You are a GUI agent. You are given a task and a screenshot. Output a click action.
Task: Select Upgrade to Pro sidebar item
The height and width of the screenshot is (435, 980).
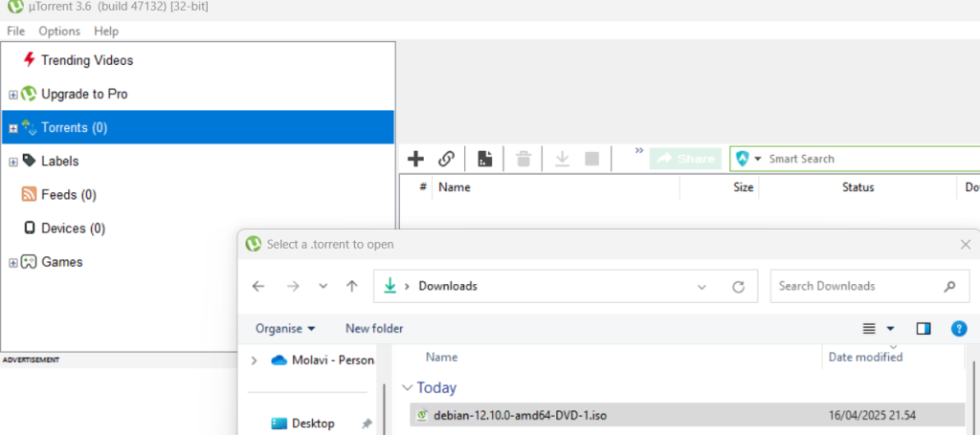(x=84, y=95)
